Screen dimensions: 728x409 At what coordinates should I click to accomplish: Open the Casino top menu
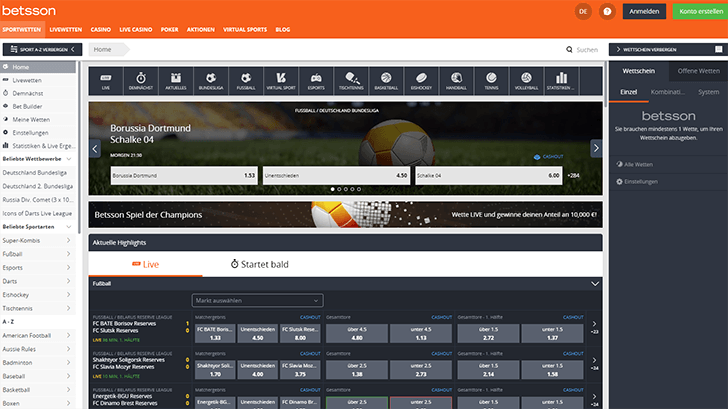tap(101, 29)
